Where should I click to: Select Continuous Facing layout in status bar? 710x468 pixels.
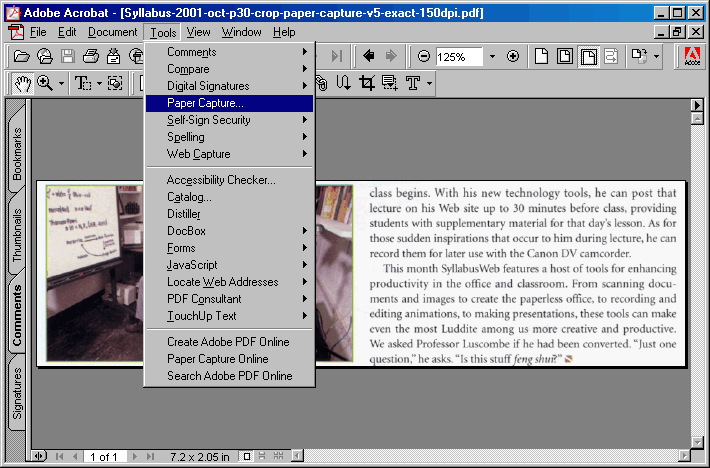(x=278, y=456)
